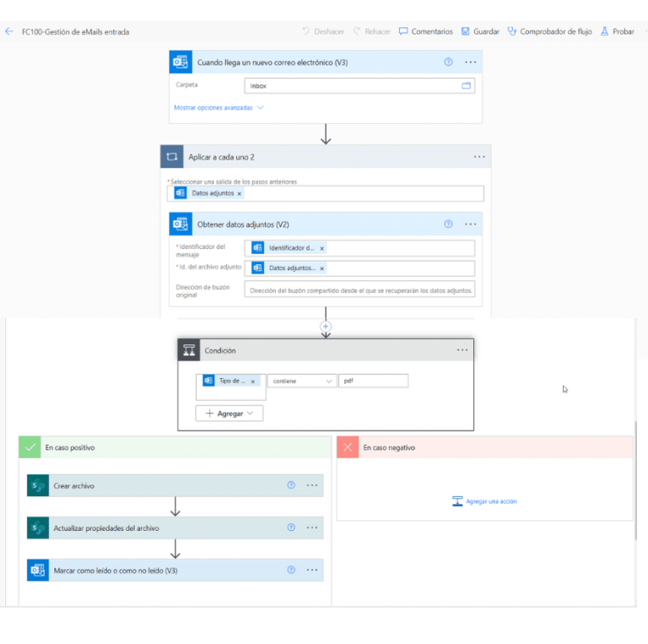Image resolution: width=648 pixels, height=644 pixels.
Task: Expand the Marcar como leído o como no leído action
Action: pos(152,570)
